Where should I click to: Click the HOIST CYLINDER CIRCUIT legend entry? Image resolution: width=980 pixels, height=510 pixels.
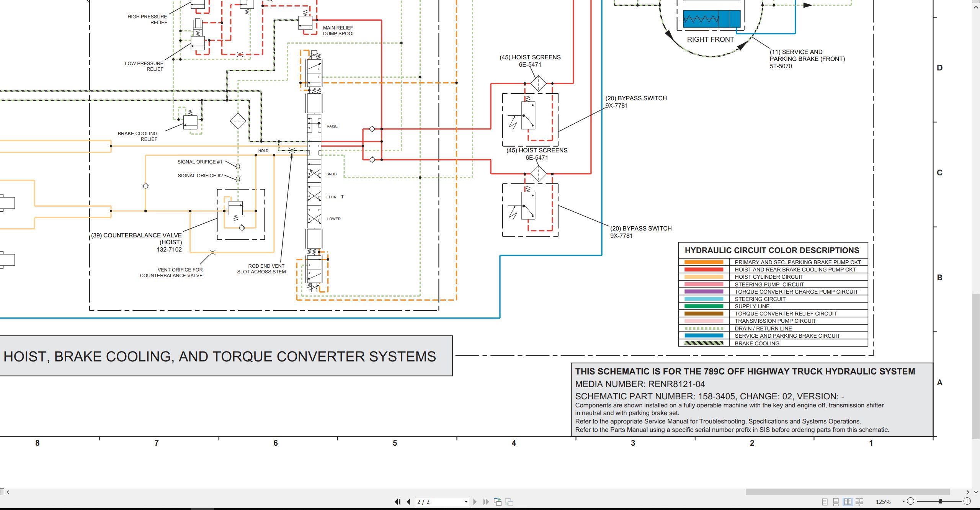point(769,277)
